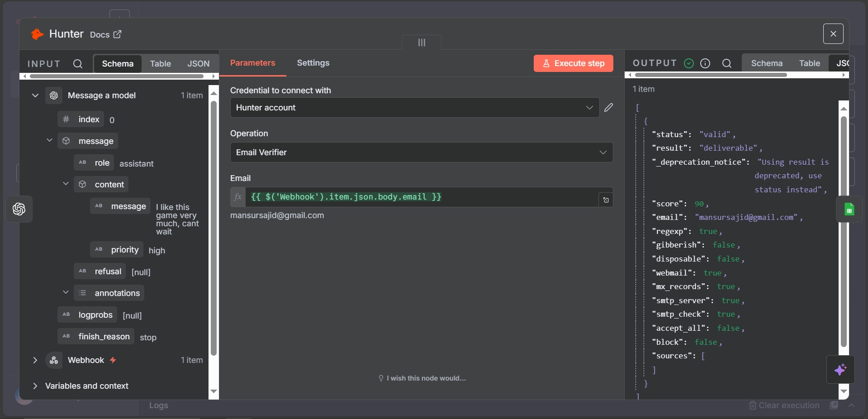Image resolution: width=868 pixels, height=419 pixels.
Task: Open the AI assistant sparkle button
Action: [x=840, y=370]
